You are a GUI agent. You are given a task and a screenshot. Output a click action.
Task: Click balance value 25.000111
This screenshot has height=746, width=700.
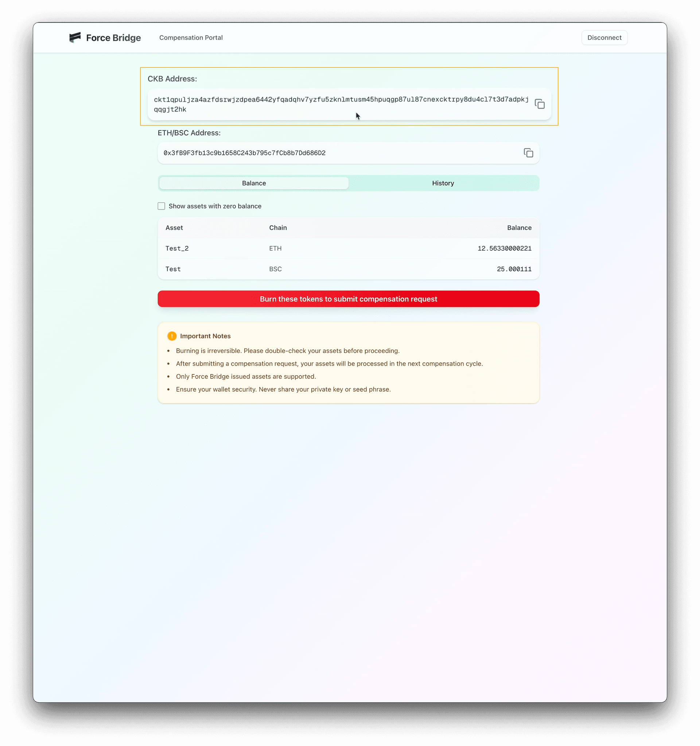click(514, 269)
